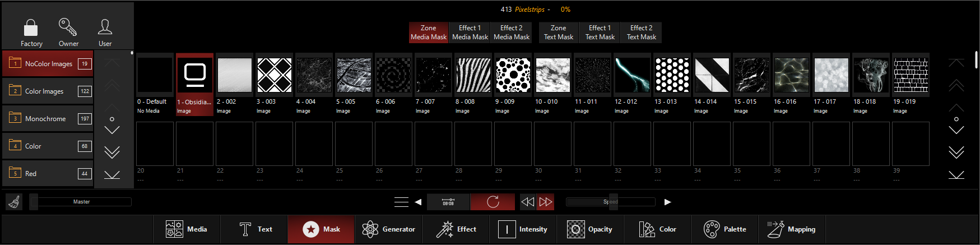Switch to Zone Media Mask tab
Screen dimensions: 980x245
point(429,33)
